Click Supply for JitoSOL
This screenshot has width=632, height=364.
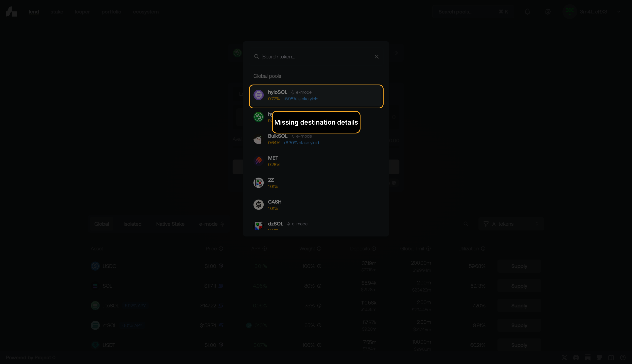point(519,306)
